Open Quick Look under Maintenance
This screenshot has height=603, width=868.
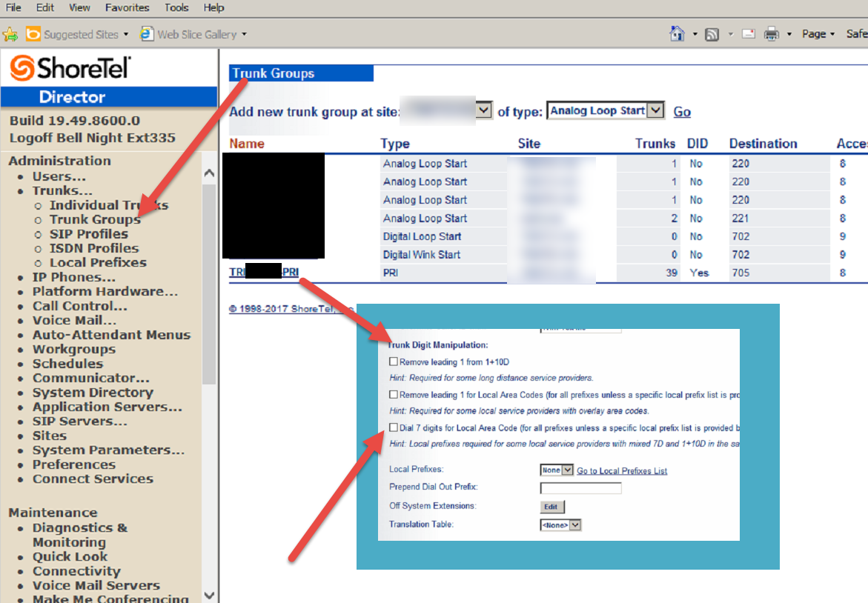click(x=70, y=556)
